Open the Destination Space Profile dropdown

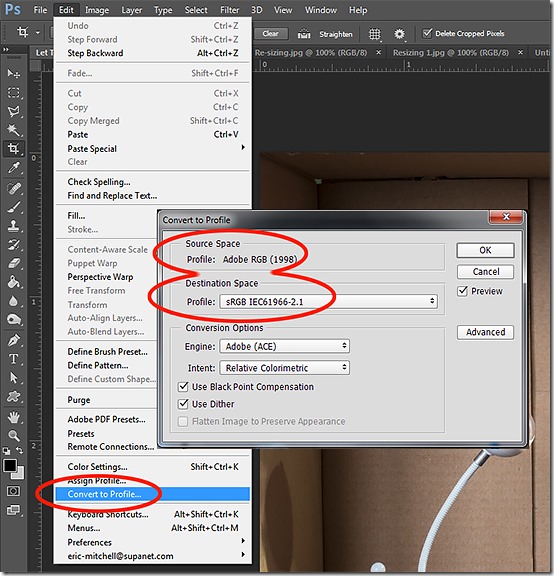pos(328,302)
